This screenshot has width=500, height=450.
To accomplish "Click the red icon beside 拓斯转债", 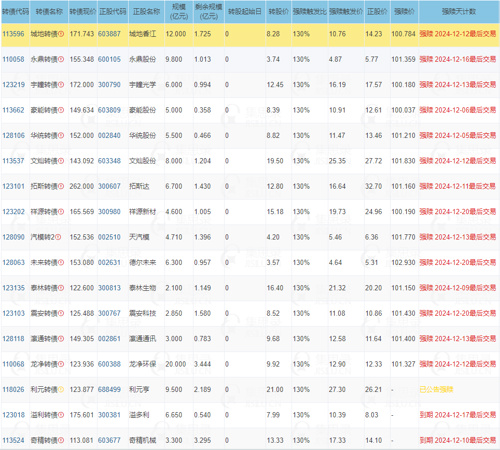I will click(x=61, y=186).
